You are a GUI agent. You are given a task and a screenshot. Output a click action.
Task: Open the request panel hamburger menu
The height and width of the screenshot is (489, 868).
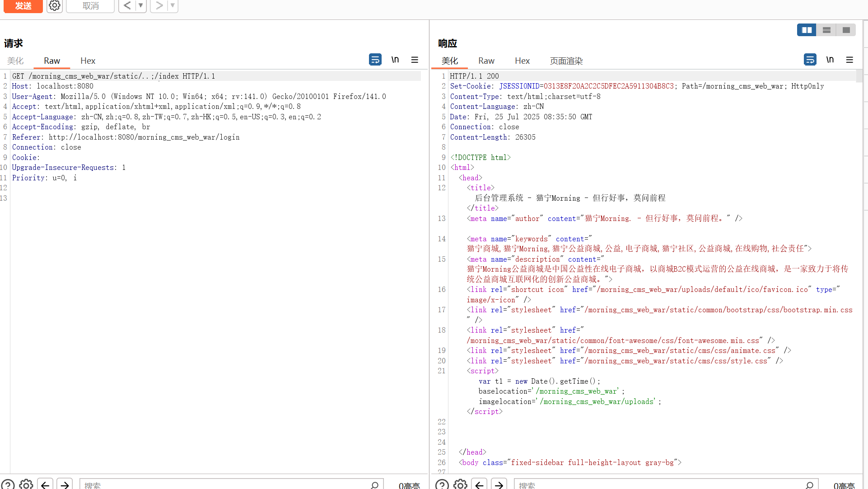click(415, 60)
